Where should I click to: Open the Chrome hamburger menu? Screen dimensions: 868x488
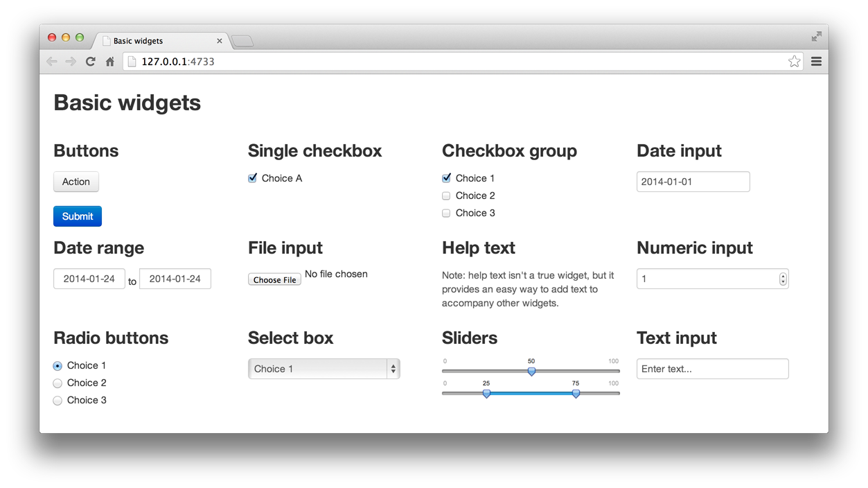(816, 62)
